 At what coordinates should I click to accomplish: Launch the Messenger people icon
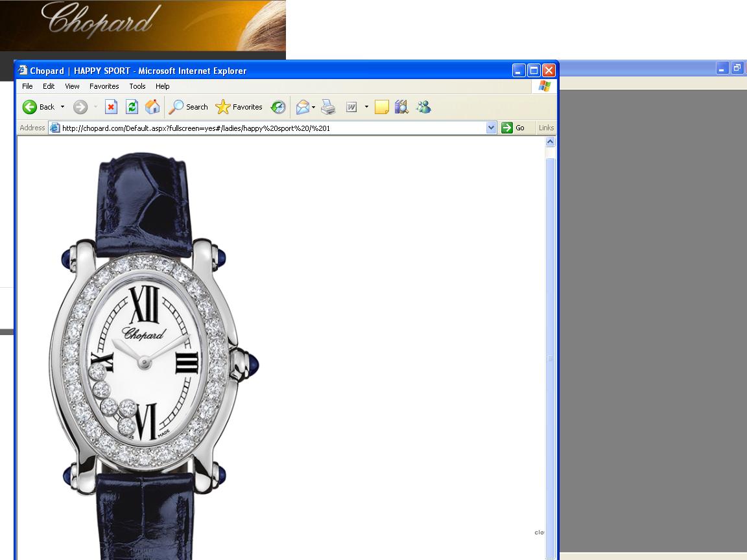pyautogui.click(x=423, y=107)
